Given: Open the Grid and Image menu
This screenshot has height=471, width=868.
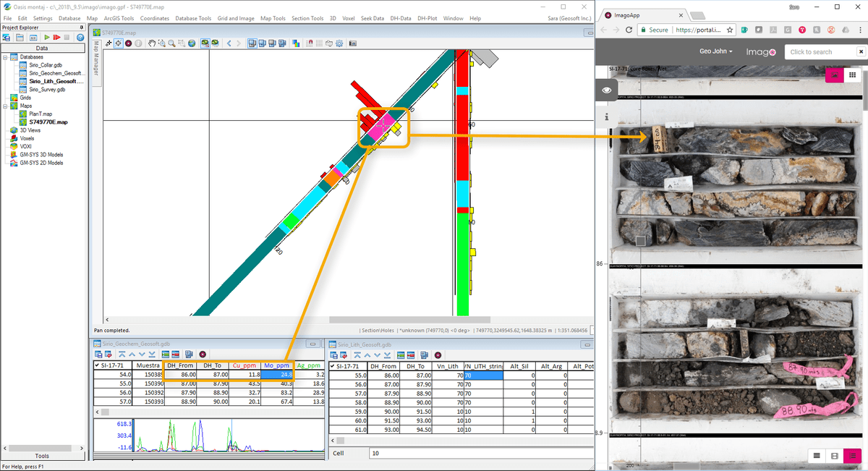Looking at the screenshot, I should (236, 18).
